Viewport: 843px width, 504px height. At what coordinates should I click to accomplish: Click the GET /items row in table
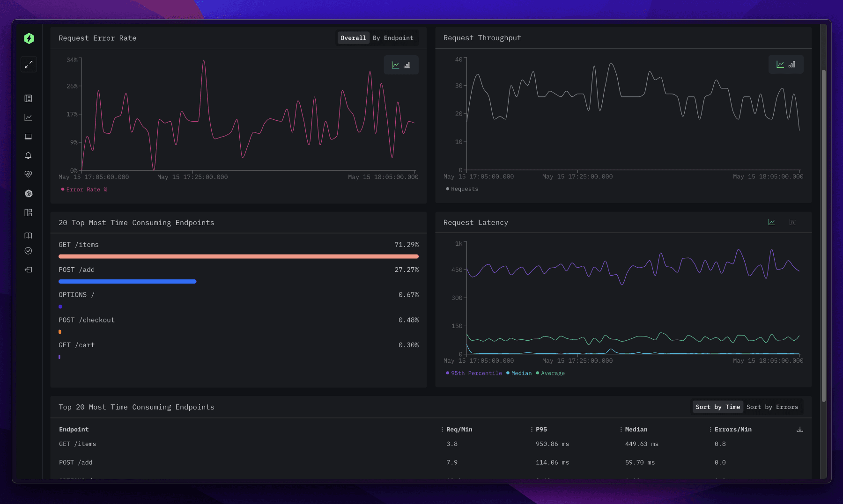pyautogui.click(x=77, y=444)
